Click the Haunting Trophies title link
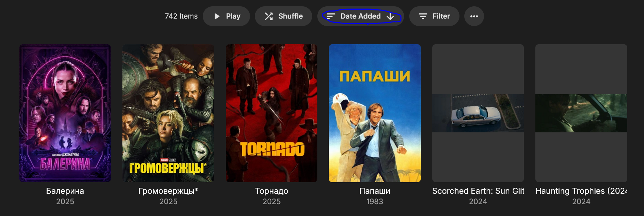This screenshot has height=216, width=644. point(581,191)
